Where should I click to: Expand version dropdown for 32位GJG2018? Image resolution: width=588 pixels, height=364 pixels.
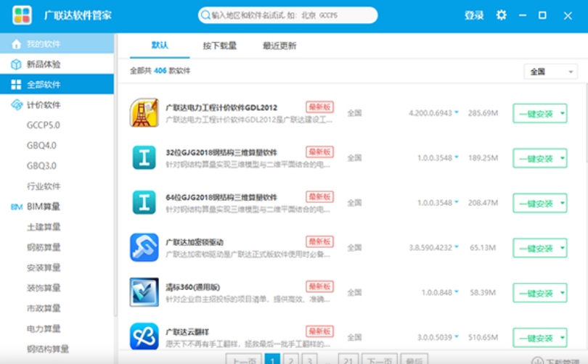coord(457,157)
